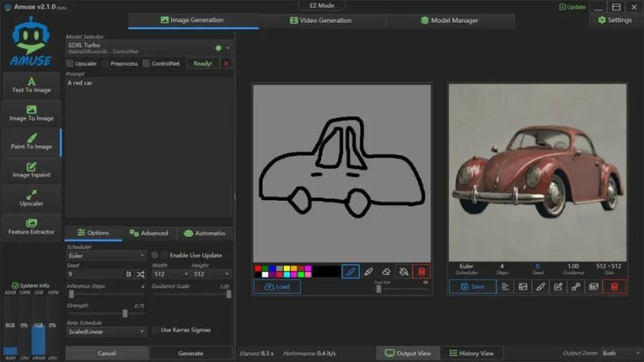Enable the Upscaler checkbox
644x362 pixels.
pyautogui.click(x=70, y=64)
